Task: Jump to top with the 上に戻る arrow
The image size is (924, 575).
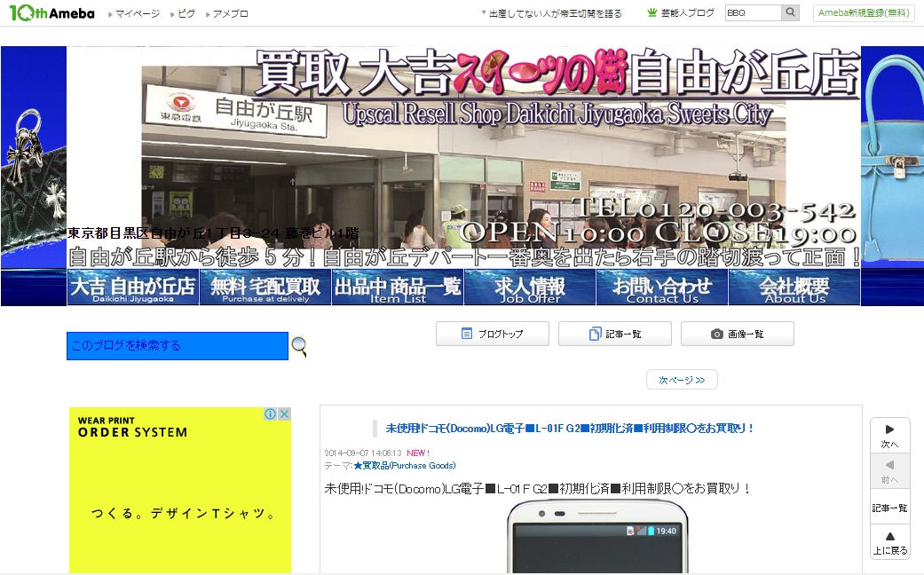Action: [x=889, y=542]
